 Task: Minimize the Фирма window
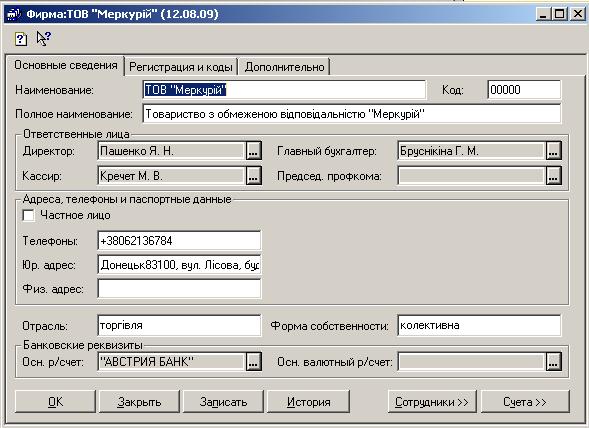pos(543,14)
